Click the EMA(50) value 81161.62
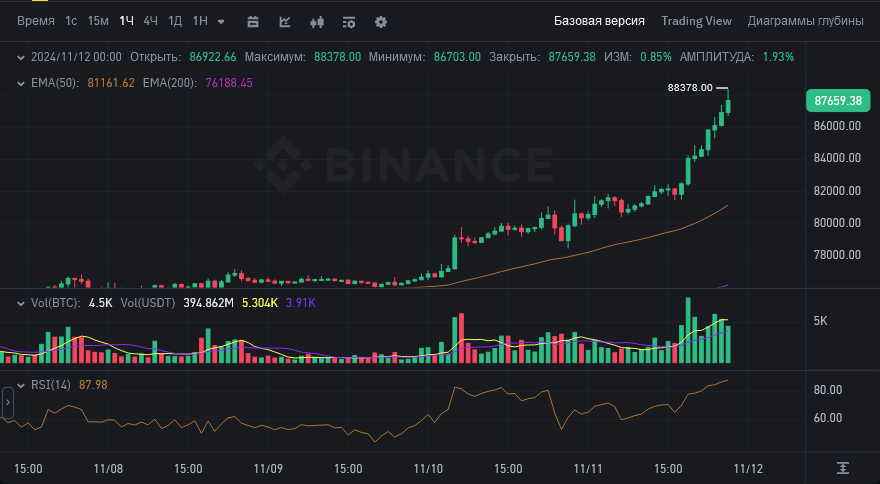 tap(111, 83)
